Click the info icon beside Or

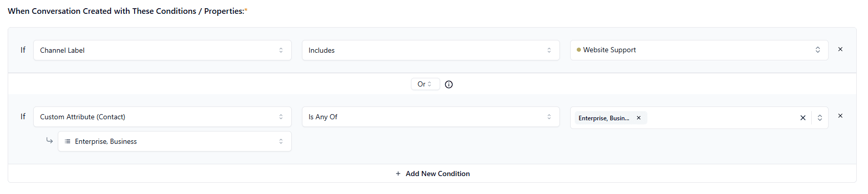(449, 84)
